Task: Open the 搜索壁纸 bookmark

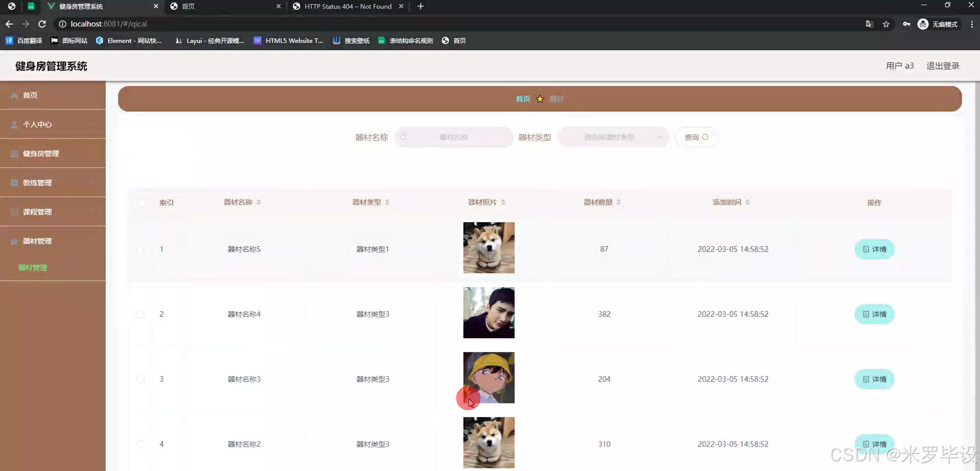Action: [x=351, y=40]
